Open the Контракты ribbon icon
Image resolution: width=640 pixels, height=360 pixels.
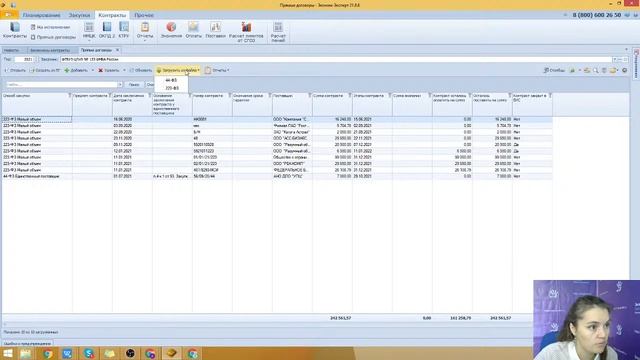point(15,31)
